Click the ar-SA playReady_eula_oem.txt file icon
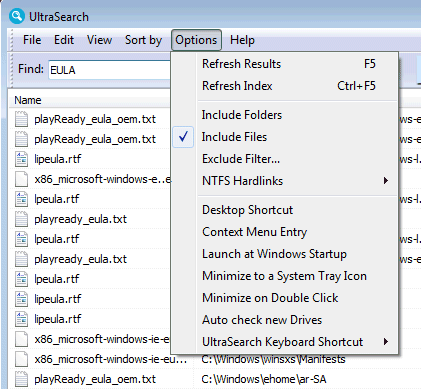This screenshot has height=389, width=421. (x=21, y=379)
